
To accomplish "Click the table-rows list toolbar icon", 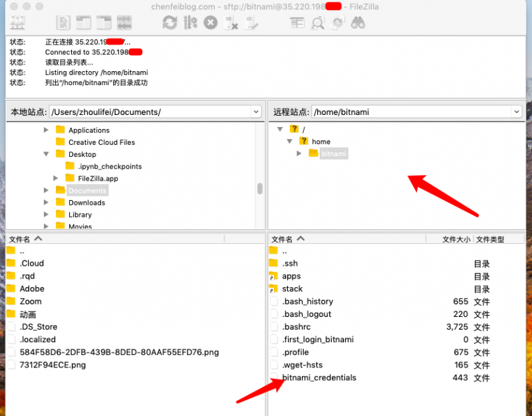I will click(x=297, y=23).
